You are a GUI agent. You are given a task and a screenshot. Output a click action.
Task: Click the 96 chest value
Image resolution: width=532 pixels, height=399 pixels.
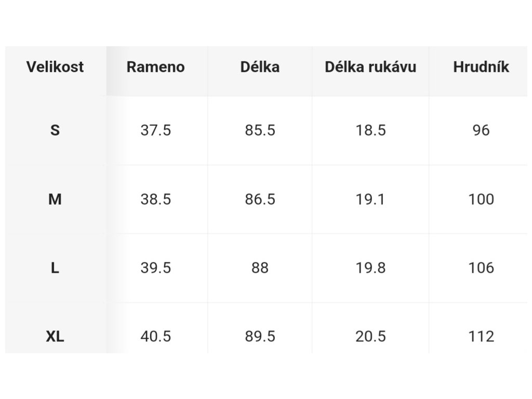(x=481, y=130)
